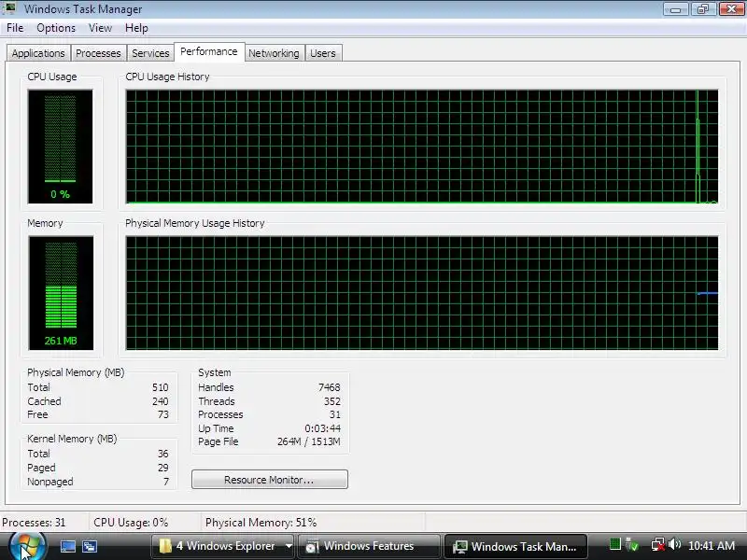Click the Page File value 264M / 1513M

309,441
